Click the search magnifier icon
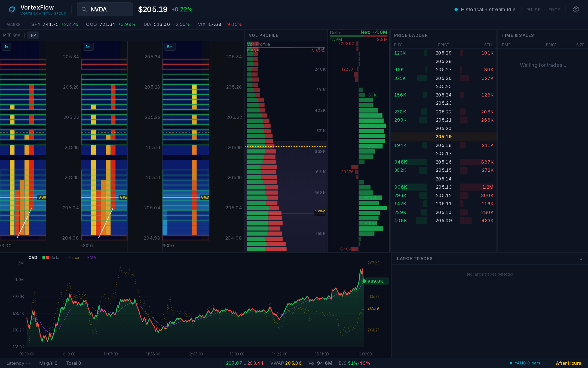This screenshot has height=368, width=588. coord(84,10)
